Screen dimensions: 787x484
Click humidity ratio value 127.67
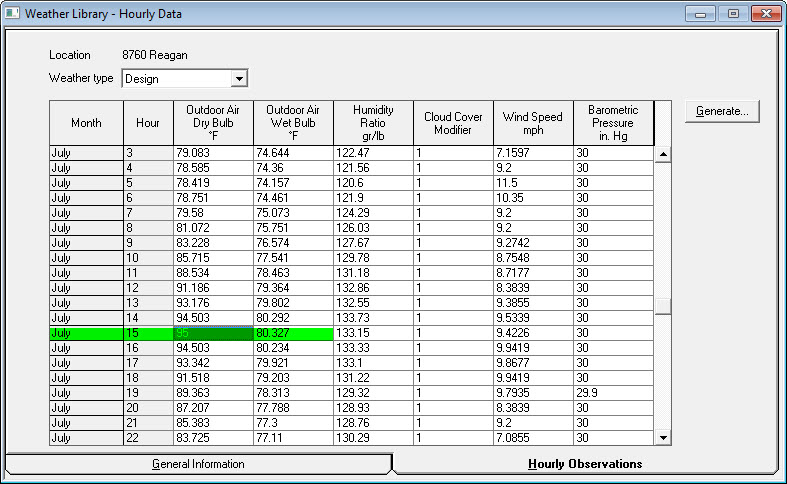tap(373, 243)
